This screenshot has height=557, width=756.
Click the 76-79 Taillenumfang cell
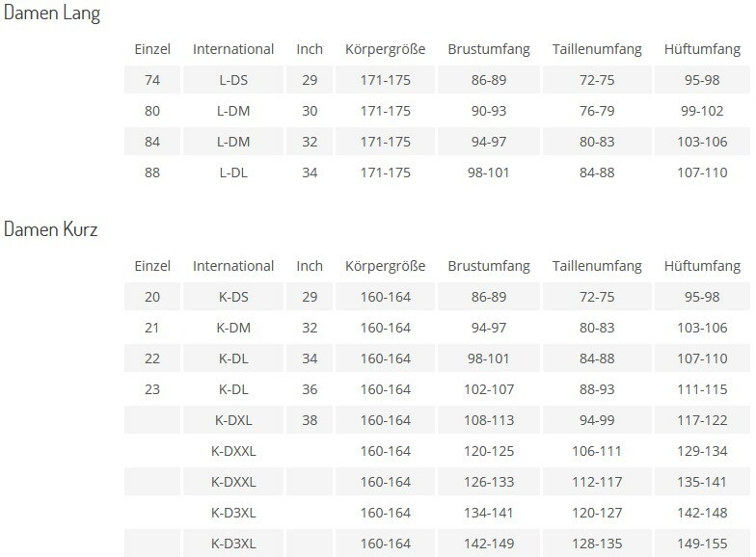(597, 111)
